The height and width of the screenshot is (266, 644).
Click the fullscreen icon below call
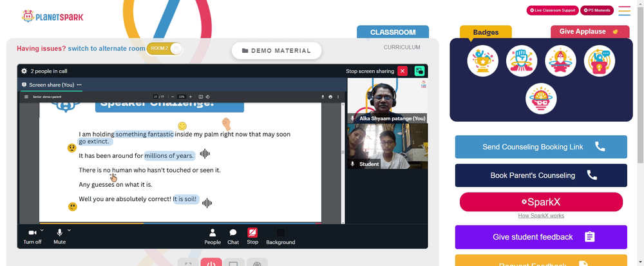click(188, 263)
